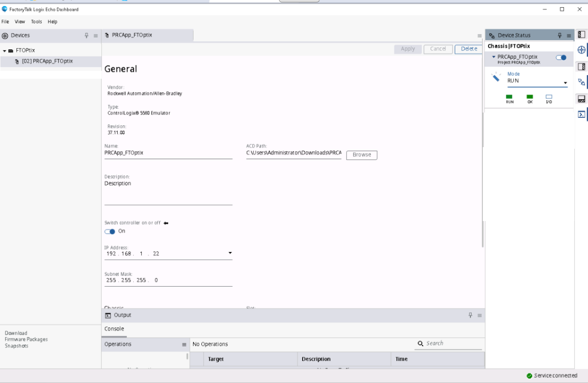Image resolution: width=588 pixels, height=383 pixels.
Task: Pin the Output panel
Action: 470,315
